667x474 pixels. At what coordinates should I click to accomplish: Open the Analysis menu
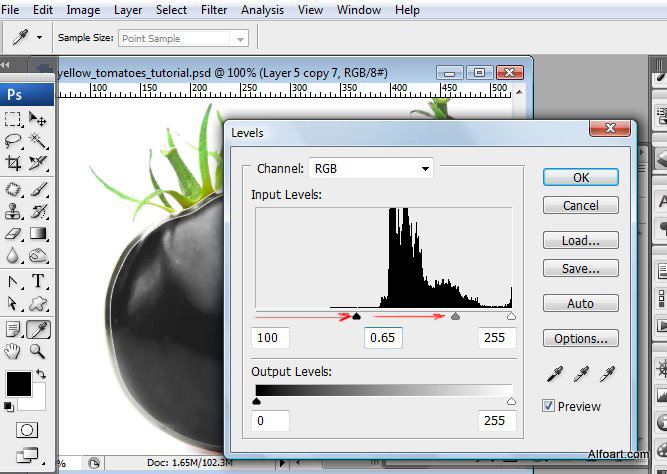(262, 10)
